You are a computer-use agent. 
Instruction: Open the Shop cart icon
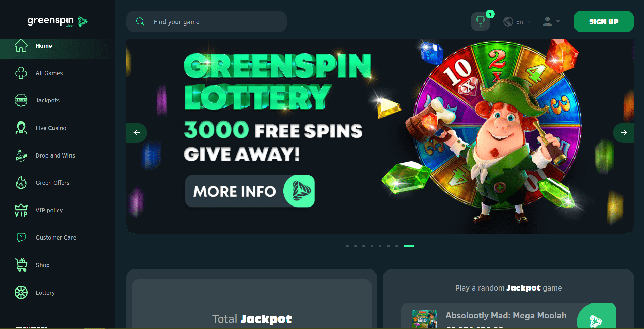(x=21, y=265)
